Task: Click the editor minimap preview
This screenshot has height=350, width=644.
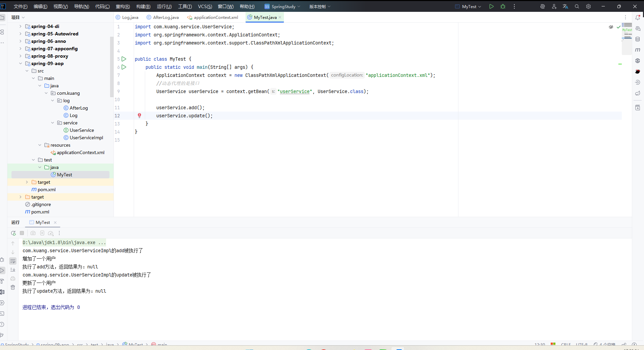Action: coord(627,39)
